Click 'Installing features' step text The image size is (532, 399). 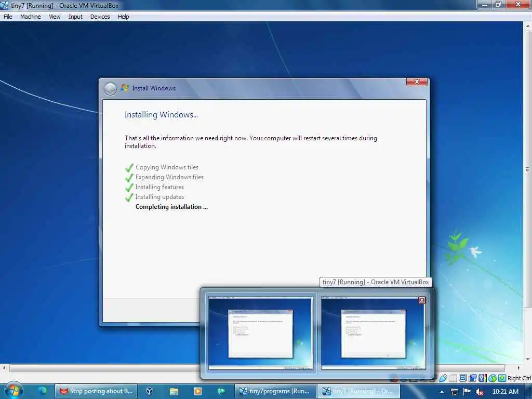click(159, 187)
